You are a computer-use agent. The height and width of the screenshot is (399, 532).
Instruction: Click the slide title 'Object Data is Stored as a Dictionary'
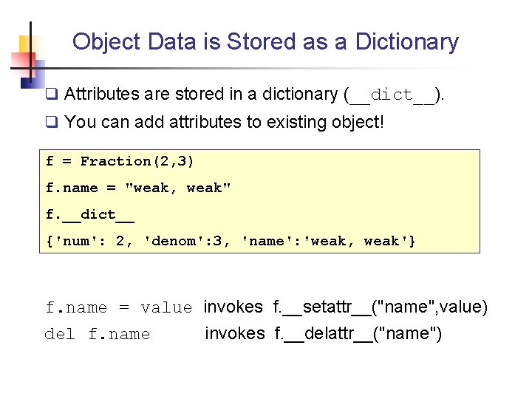click(x=265, y=41)
